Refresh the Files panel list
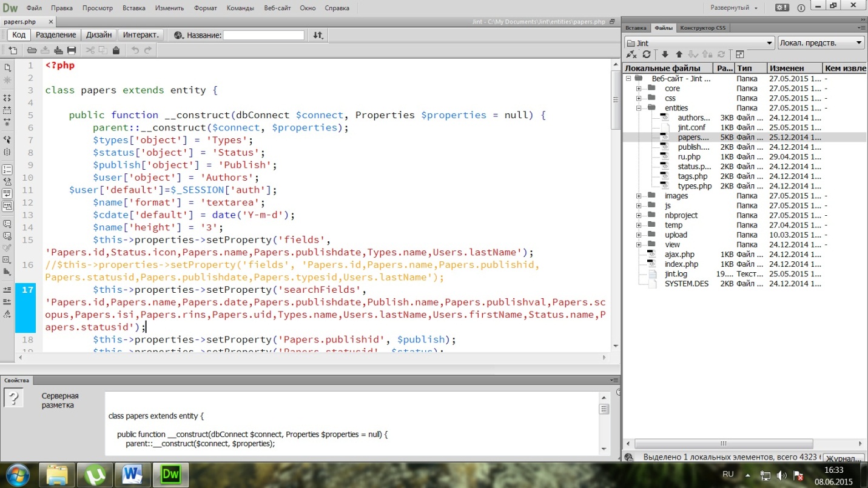The height and width of the screenshot is (488, 868). [647, 55]
